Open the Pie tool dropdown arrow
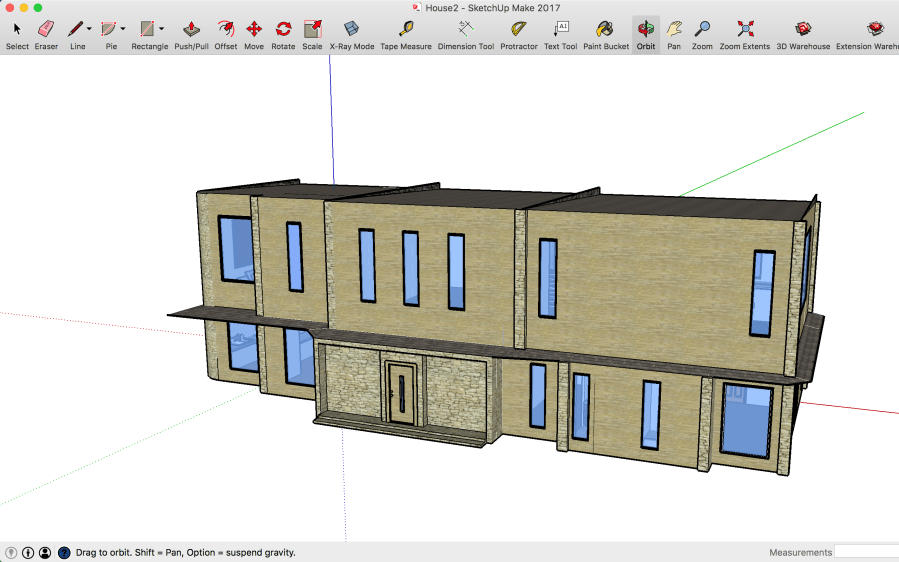 [122, 29]
